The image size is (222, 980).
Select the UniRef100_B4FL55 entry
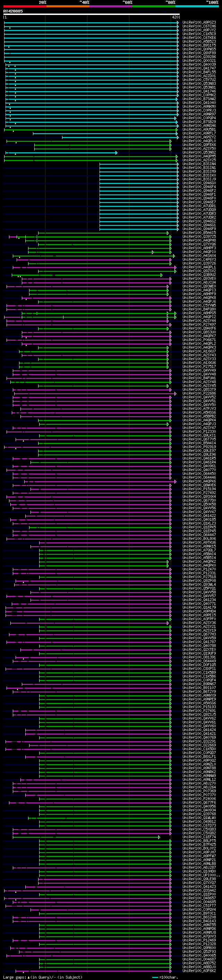[x=199, y=72]
